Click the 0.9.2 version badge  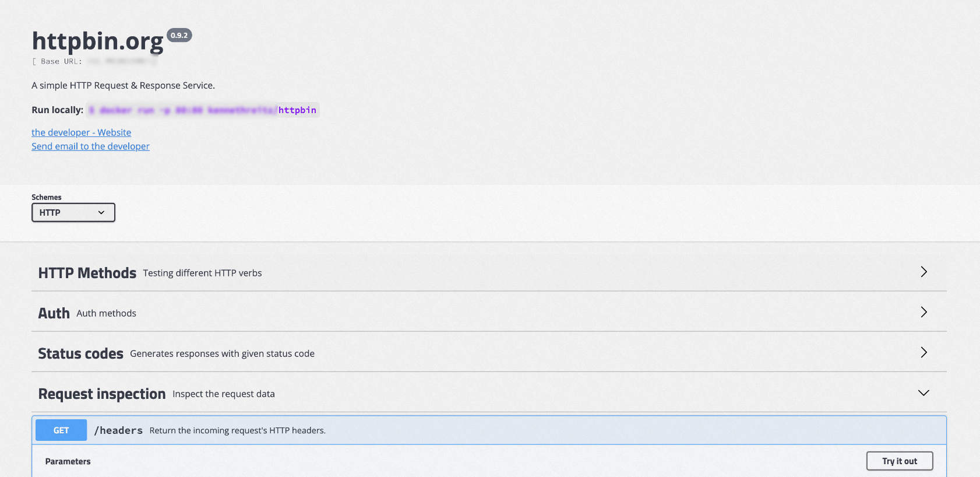point(179,36)
